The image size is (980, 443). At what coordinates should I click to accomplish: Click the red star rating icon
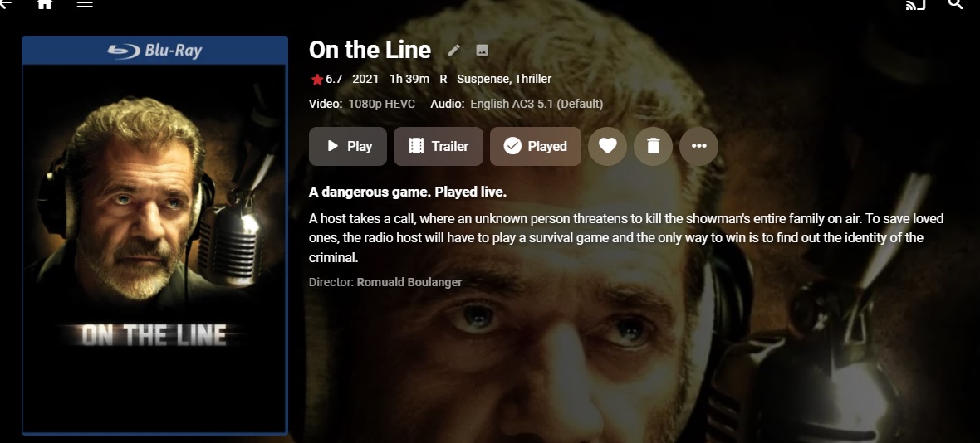coord(317,80)
